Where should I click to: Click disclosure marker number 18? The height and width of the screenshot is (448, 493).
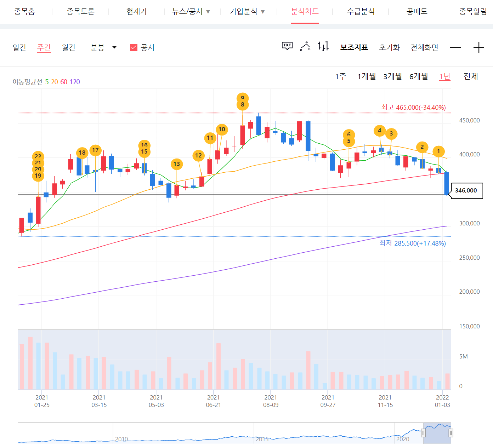click(82, 153)
